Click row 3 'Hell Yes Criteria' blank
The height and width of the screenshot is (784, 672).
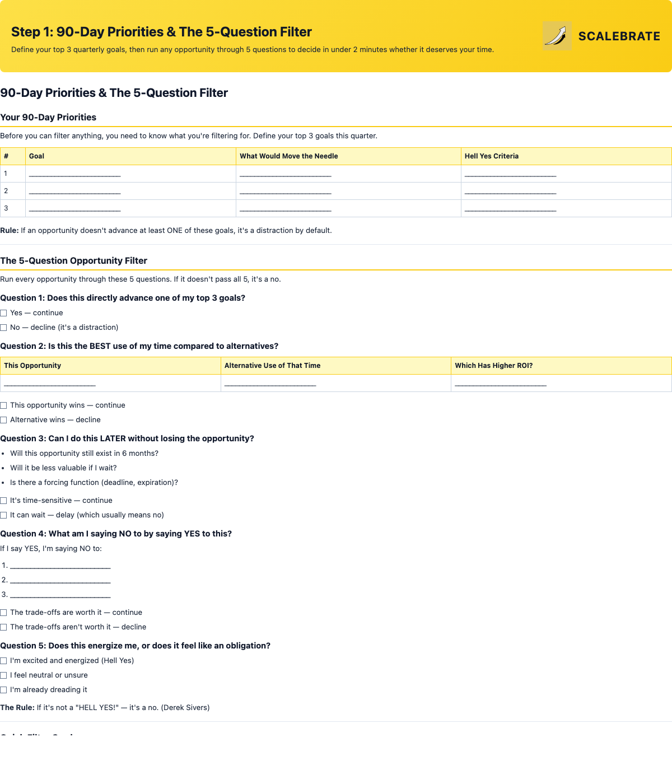510,209
